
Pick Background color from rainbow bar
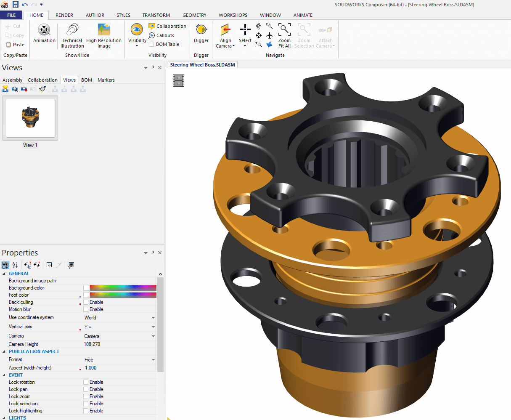(x=123, y=288)
